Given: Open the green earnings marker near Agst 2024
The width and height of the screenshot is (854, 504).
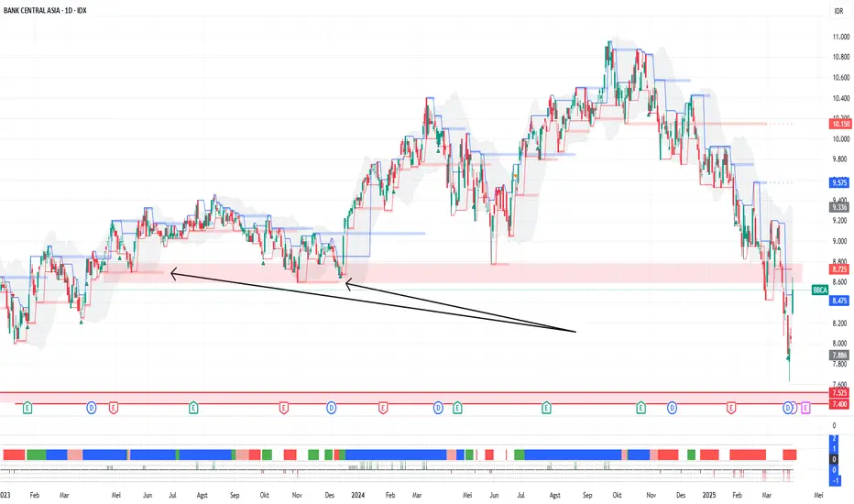Looking at the screenshot, I should [546, 408].
